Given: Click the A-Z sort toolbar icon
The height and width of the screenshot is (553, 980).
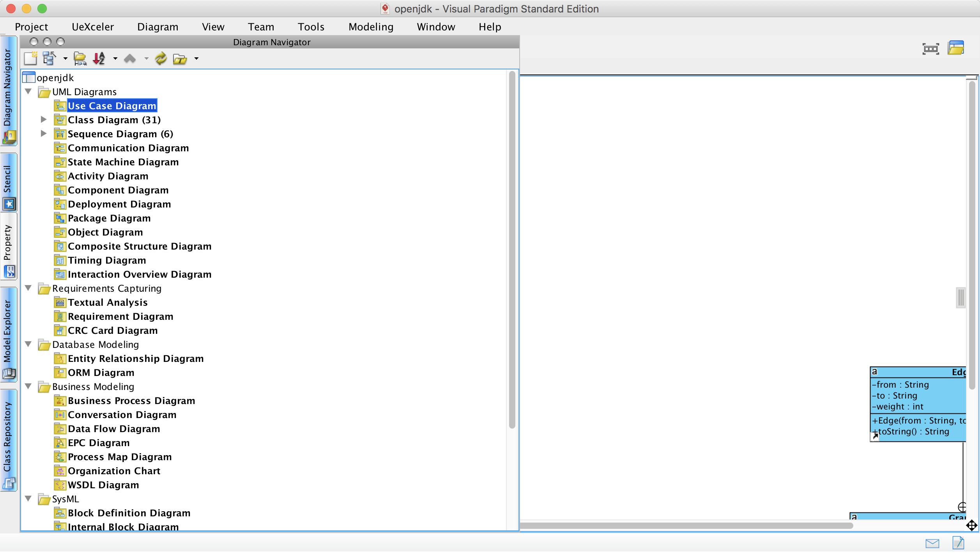Looking at the screenshot, I should (99, 59).
